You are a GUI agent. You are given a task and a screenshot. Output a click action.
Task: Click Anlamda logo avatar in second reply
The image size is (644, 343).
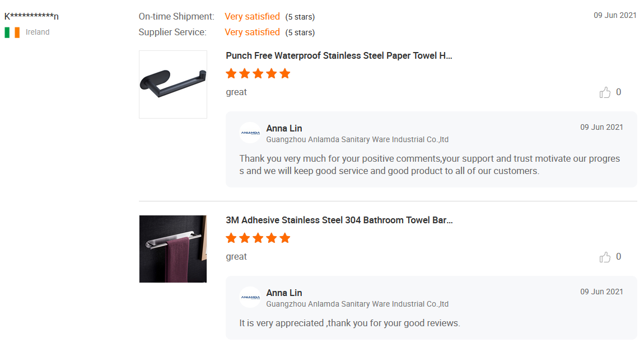point(250,298)
